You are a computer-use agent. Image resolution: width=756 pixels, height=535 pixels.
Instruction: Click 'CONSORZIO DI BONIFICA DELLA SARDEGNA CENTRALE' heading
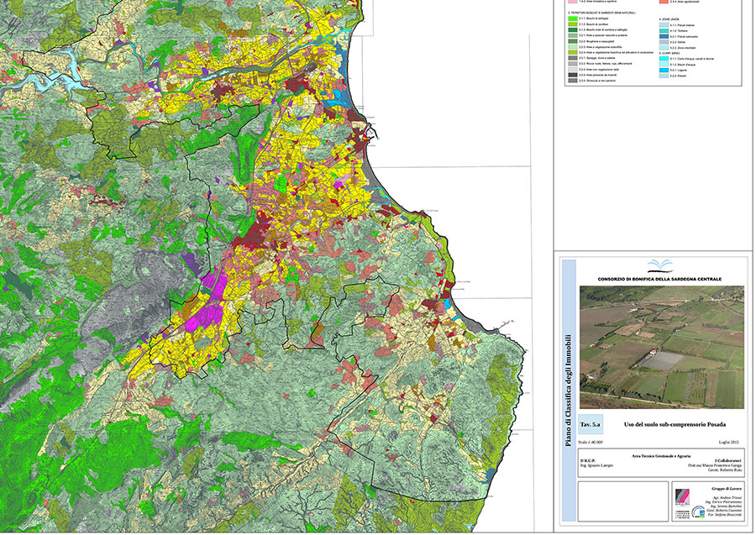click(659, 279)
